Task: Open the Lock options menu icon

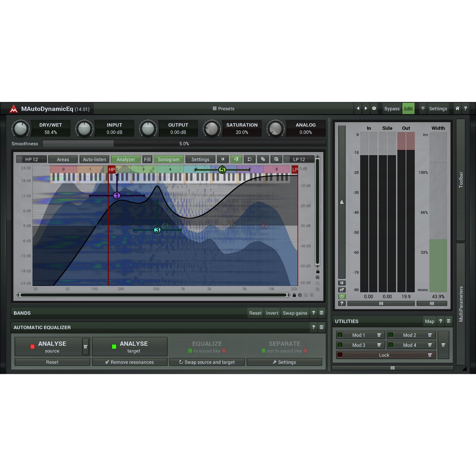Action: coord(430,355)
